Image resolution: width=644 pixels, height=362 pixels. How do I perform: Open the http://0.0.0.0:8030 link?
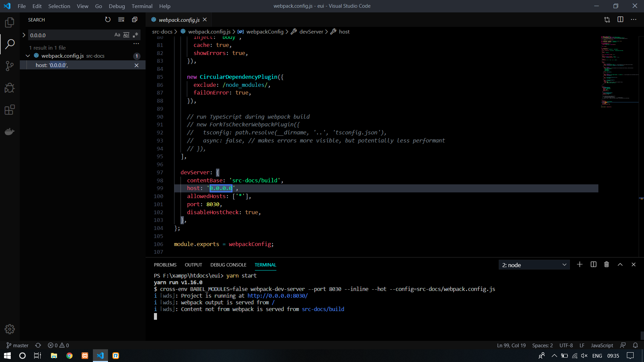(277, 296)
